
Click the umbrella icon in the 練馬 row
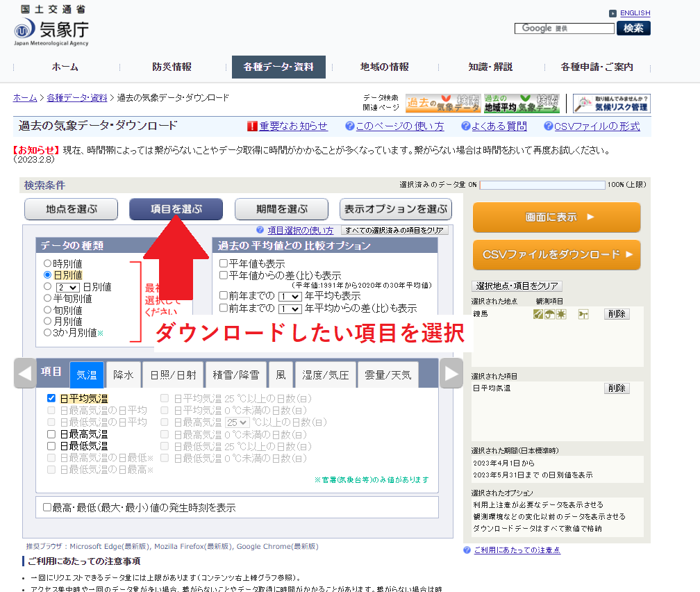(549, 314)
